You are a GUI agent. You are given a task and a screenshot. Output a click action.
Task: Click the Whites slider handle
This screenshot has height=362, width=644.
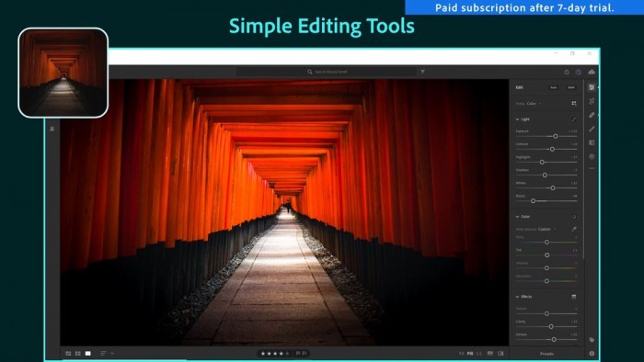pyautogui.click(x=553, y=187)
